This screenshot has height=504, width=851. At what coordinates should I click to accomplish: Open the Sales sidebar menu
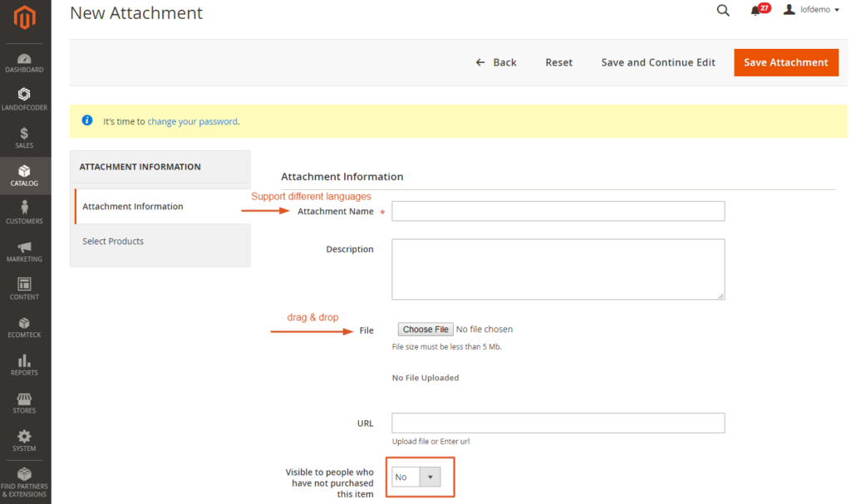[24, 138]
